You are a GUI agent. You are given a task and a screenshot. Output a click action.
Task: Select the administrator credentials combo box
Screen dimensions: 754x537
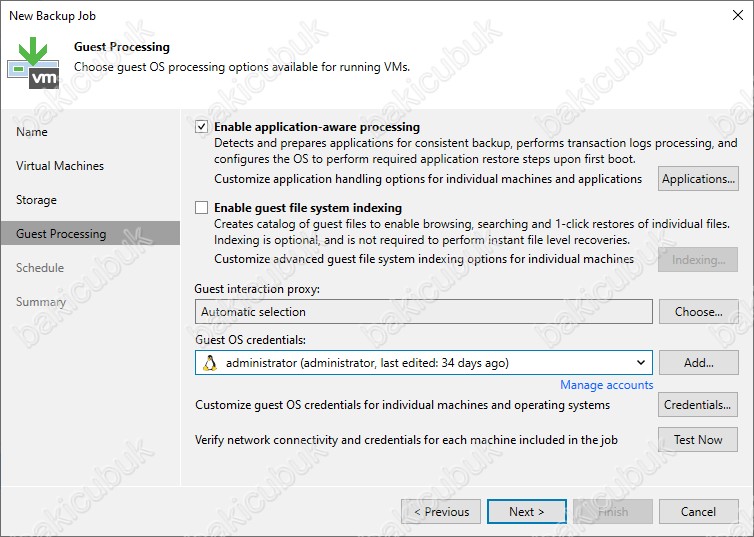pyautogui.click(x=424, y=363)
